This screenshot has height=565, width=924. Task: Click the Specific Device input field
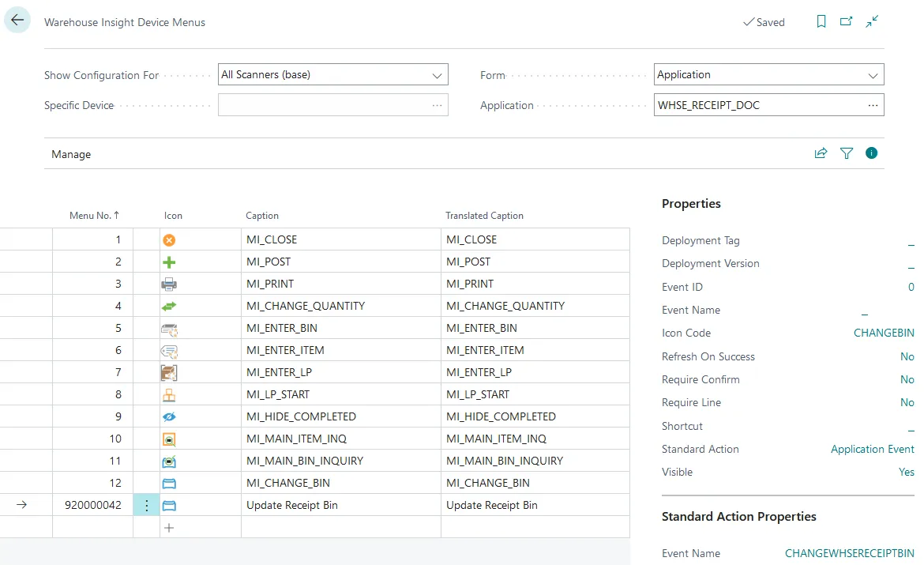point(324,105)
